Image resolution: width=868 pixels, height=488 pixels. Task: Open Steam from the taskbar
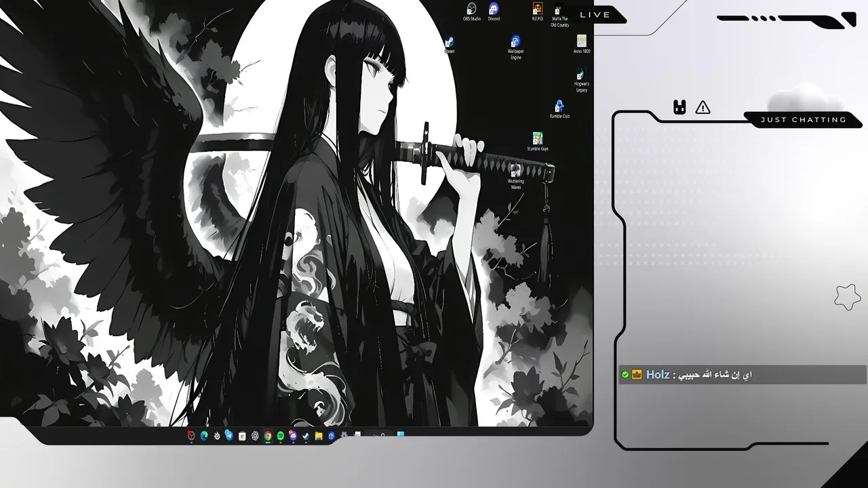(306, 436)
